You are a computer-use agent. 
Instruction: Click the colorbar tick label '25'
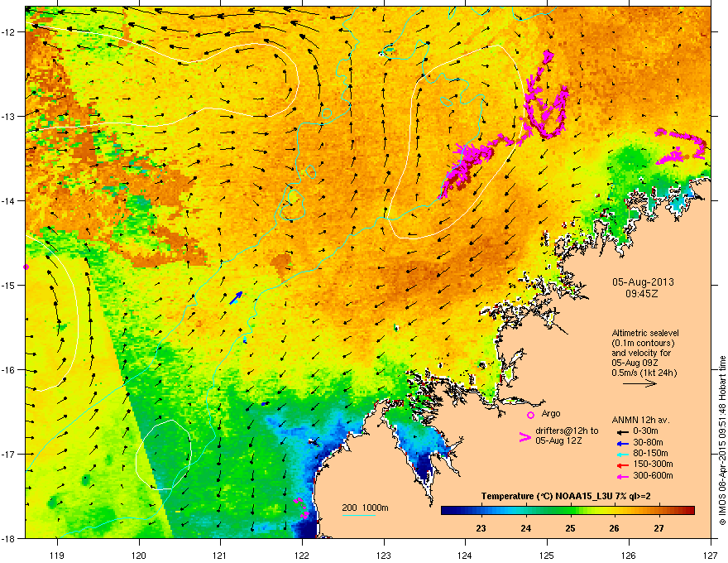click(570, 528)
